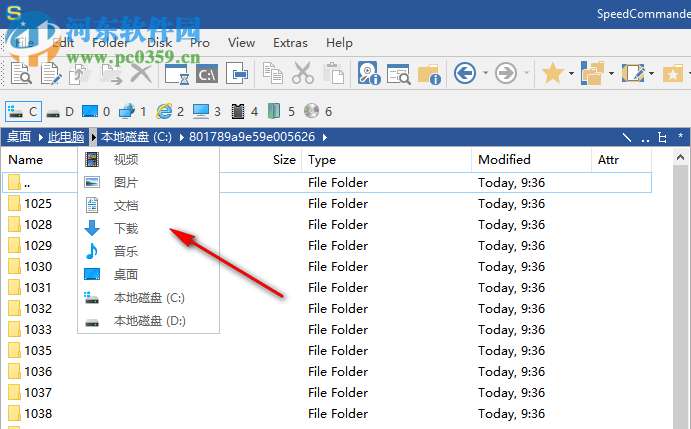The width and height of the screenshot is (691, 429).
Task: Select computer location 3
Action: tap(207, 112)
